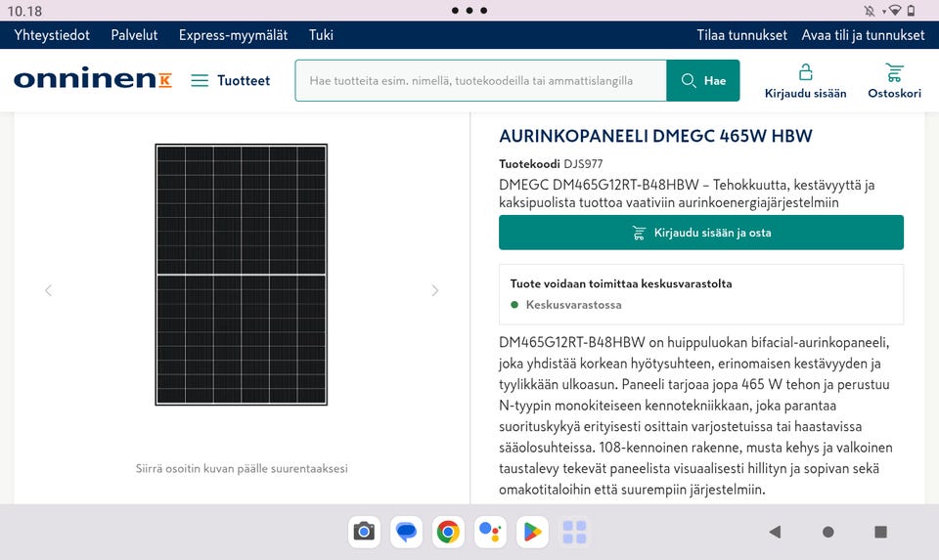
Task: Focus the product search input field
Action: [x=481, y=81]
